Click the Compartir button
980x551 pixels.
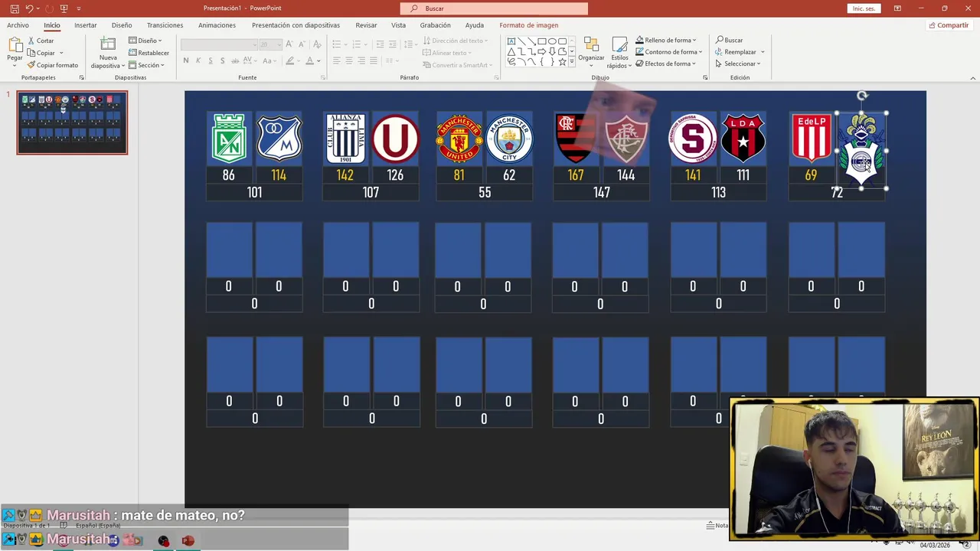[x=949, y=25]
